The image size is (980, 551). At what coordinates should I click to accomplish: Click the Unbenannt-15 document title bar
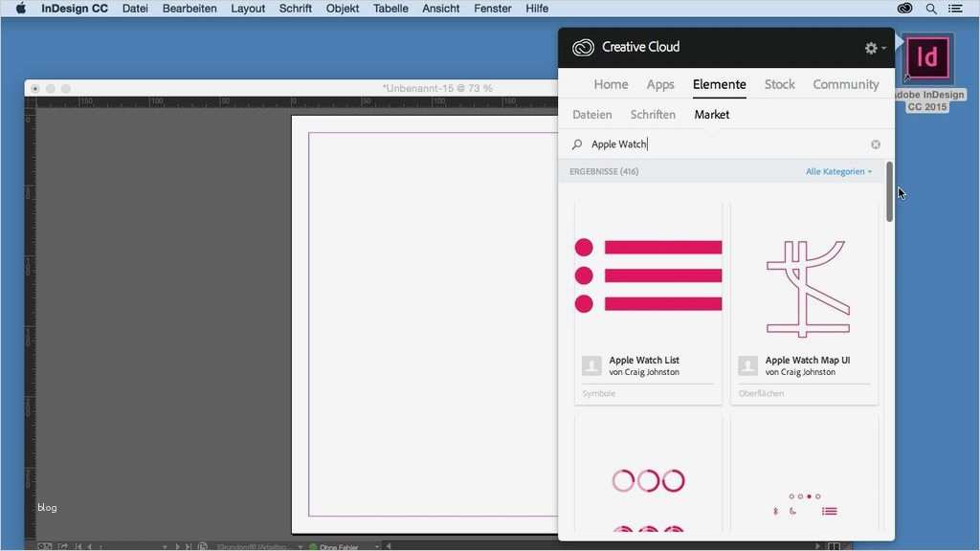click(x=291, y=89)
